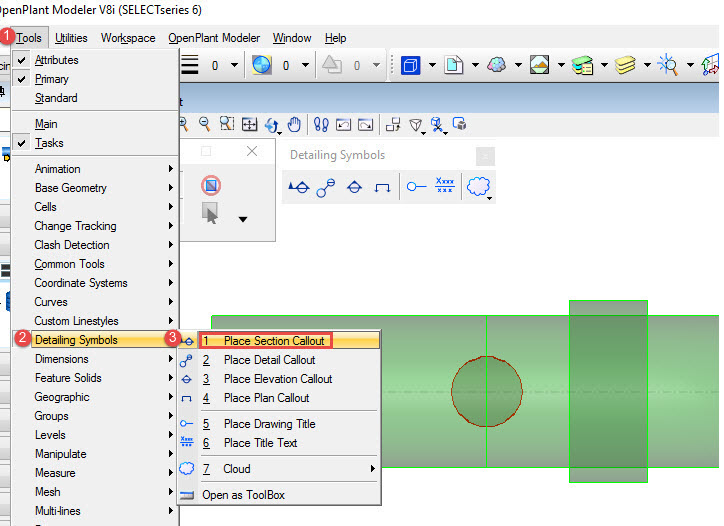Click the Zoom Out view icon

tap(204, 124)
